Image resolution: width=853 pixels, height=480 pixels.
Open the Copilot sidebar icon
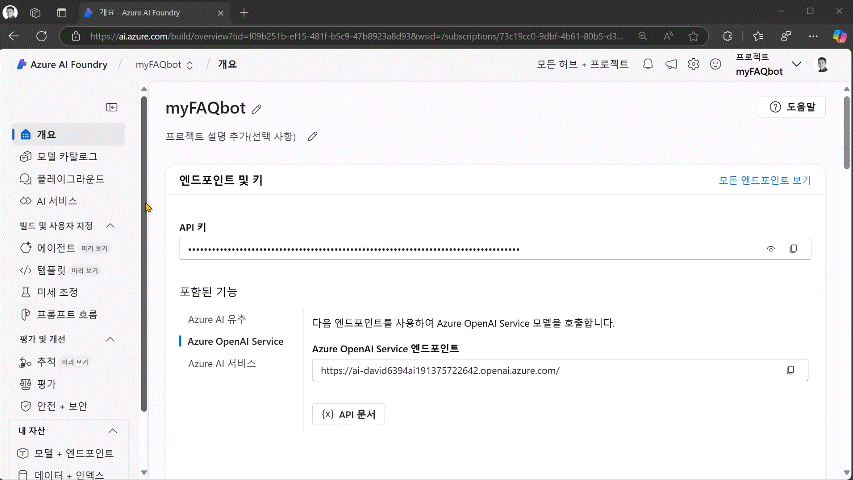pos(839,36)
